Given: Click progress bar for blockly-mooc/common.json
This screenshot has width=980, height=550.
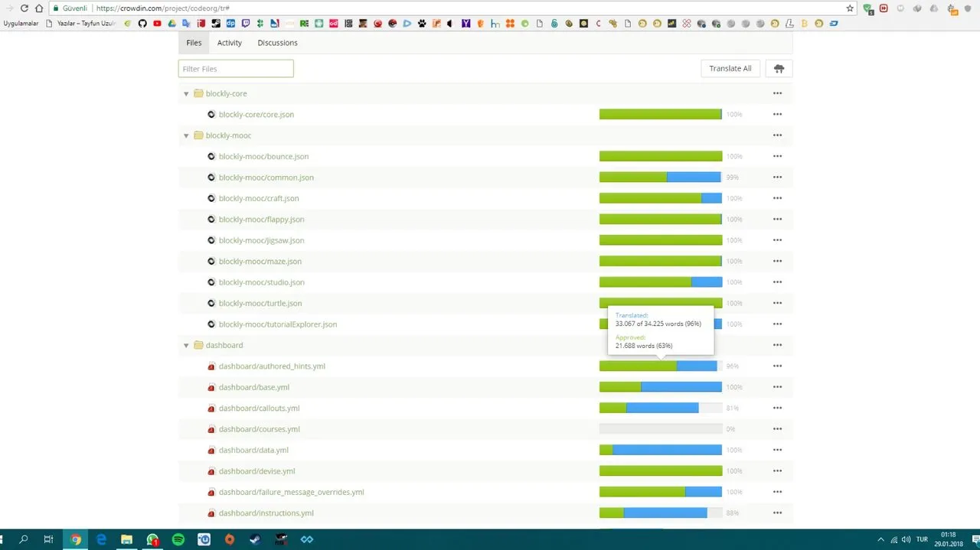Looking at the screenshot, I should click(661, 177).
